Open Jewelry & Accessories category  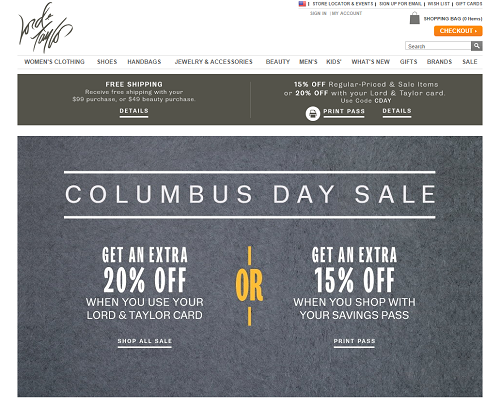tap(214, 62)
